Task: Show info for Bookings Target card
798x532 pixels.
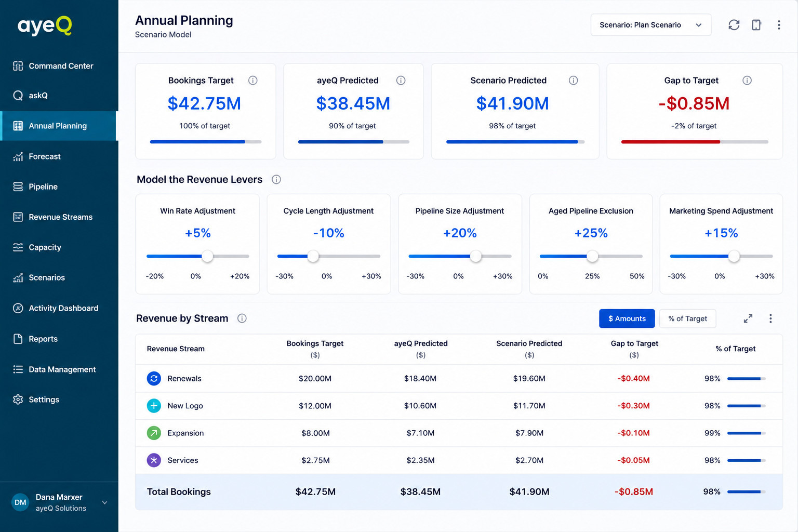Action: pos(253,81)
